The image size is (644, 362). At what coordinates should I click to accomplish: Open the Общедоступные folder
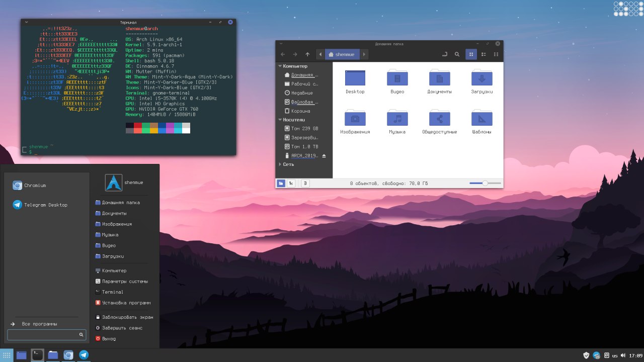pyautogui.click(x=440, y=122)
